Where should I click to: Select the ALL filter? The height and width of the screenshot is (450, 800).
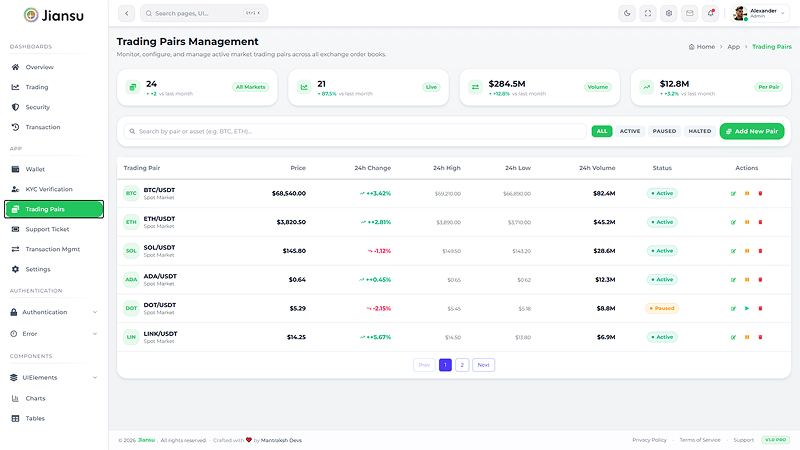click(602, 131)
